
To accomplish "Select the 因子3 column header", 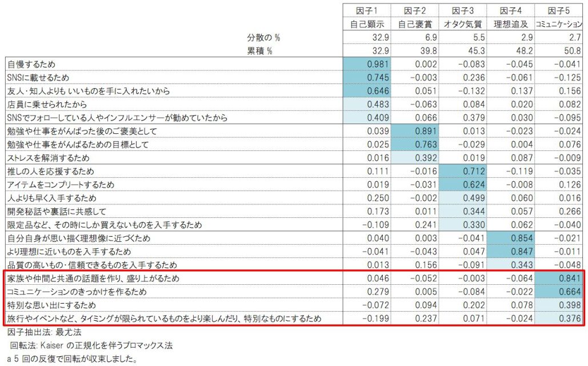I will click(463, 10).
